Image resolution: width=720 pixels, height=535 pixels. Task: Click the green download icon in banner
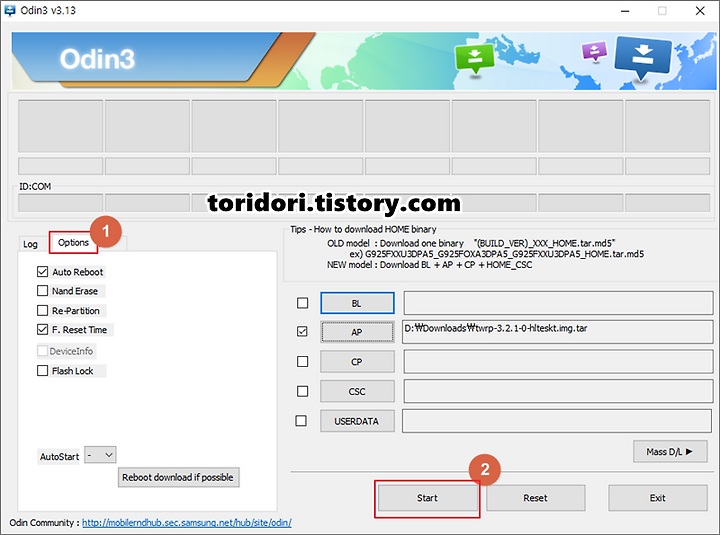pos(474,58)
